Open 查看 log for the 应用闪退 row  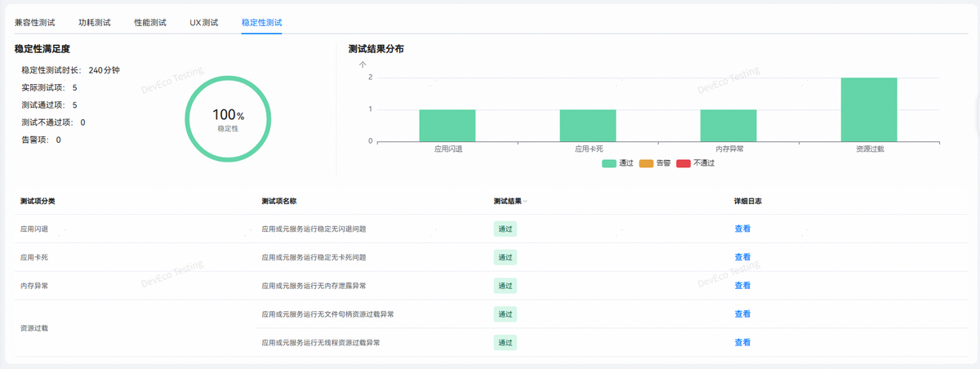click(742, 229)
